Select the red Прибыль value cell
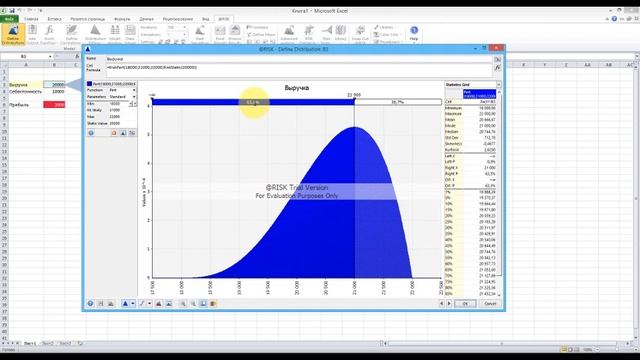640x360 pixels. coord(54,105)
